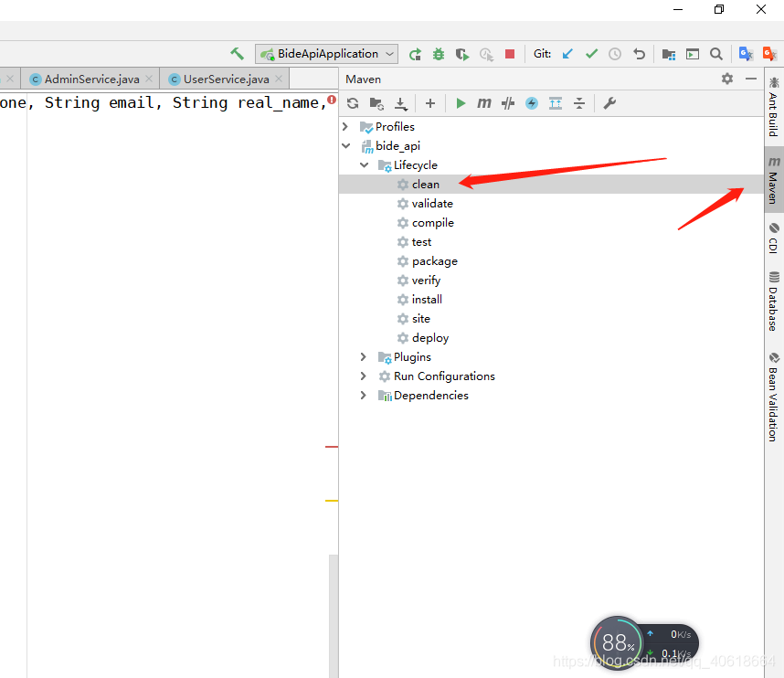Run with Coverage using the shield icon
Screen dimensions: 784x678
point(462,54)
